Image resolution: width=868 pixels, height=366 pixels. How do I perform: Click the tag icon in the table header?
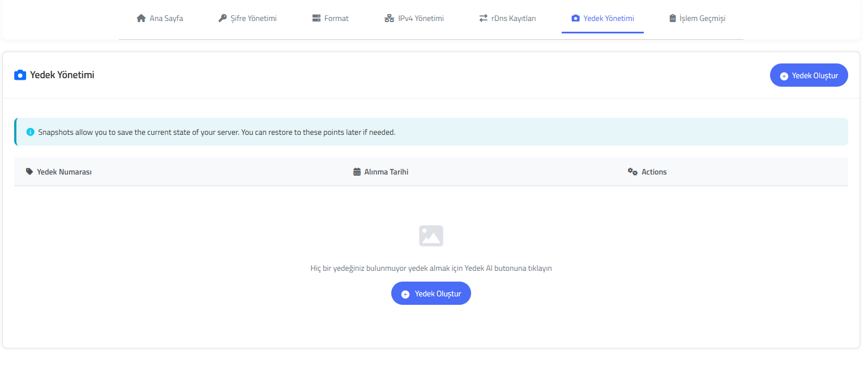point(29,172)
